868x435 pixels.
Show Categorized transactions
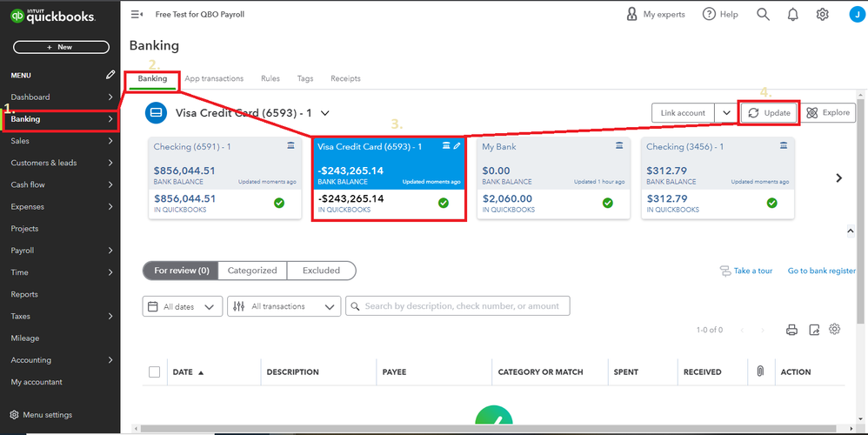click(252, 271)
